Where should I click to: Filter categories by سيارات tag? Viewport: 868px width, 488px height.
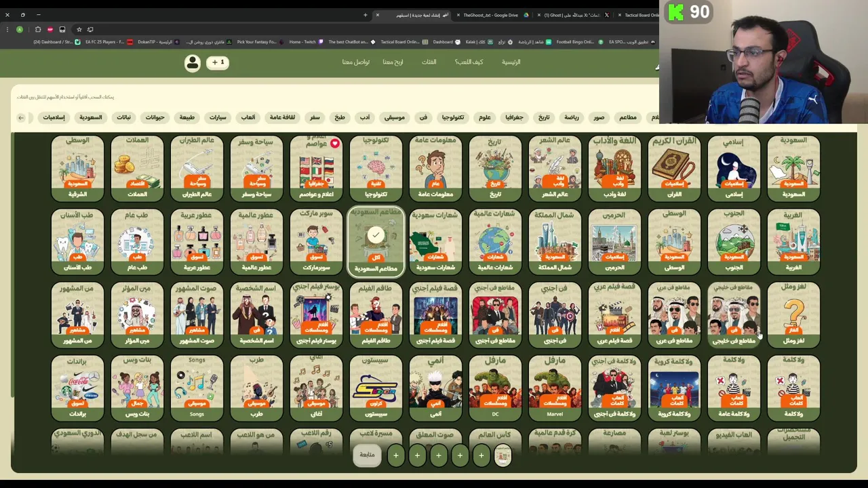coord(218,117)
